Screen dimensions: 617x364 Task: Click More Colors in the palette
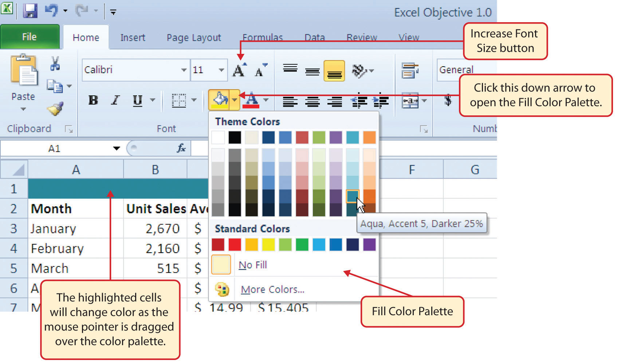click(x=272, y=289)
